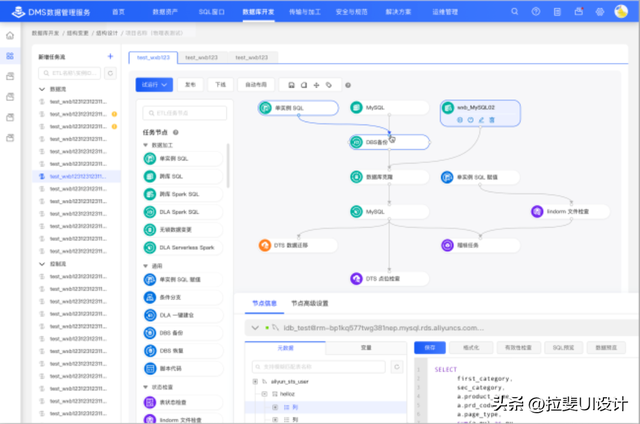The width and height of the screenshot is (640, 424).
Task: Select DLA 一键建仓 node in palette
Action: click(x=183, y=315)
